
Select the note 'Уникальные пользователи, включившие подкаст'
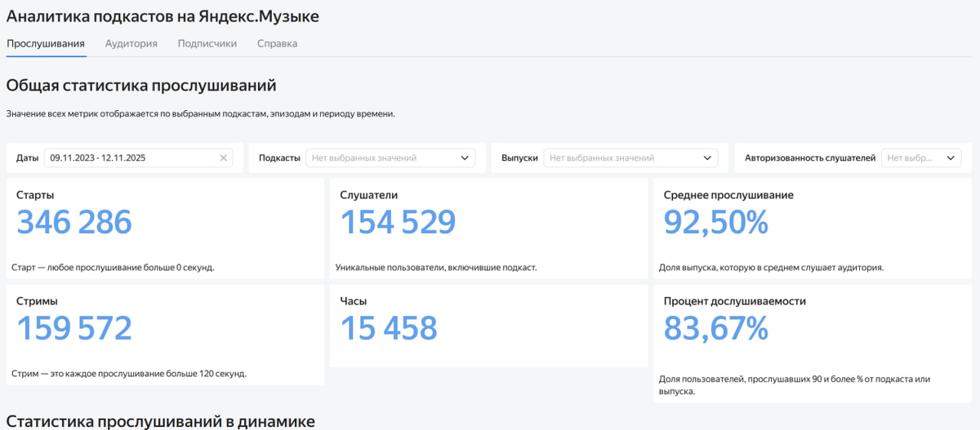(x=436, y=267)
